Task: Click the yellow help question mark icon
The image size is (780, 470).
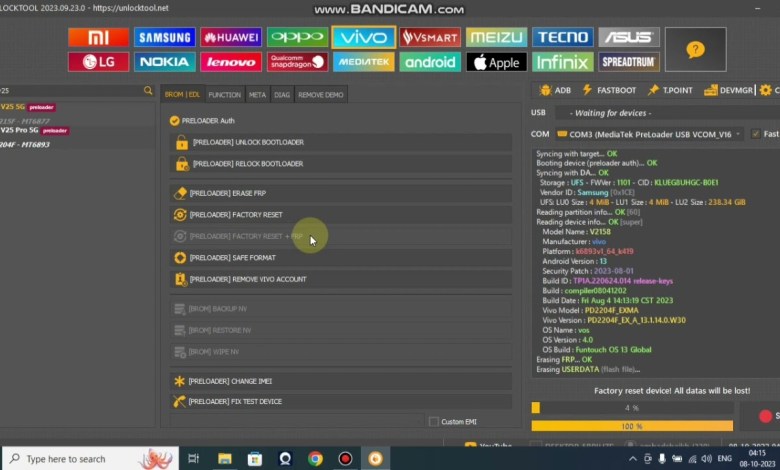Action: [x=695, y=49]
